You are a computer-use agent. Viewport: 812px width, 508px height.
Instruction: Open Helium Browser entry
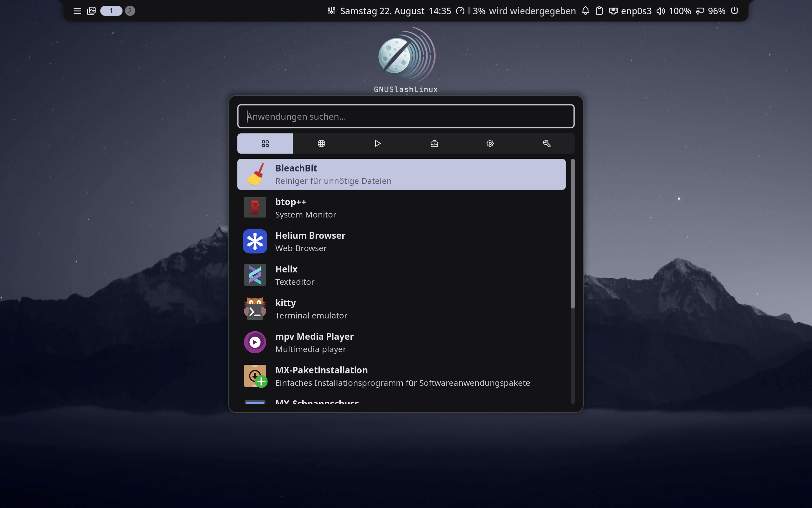click(401, 241)
